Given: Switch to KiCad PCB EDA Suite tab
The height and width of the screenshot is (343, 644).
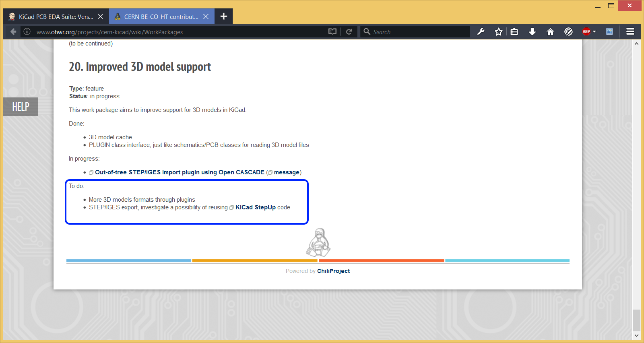Looking at the screenshot, I should pyautogui.click(x=56, y=17).
